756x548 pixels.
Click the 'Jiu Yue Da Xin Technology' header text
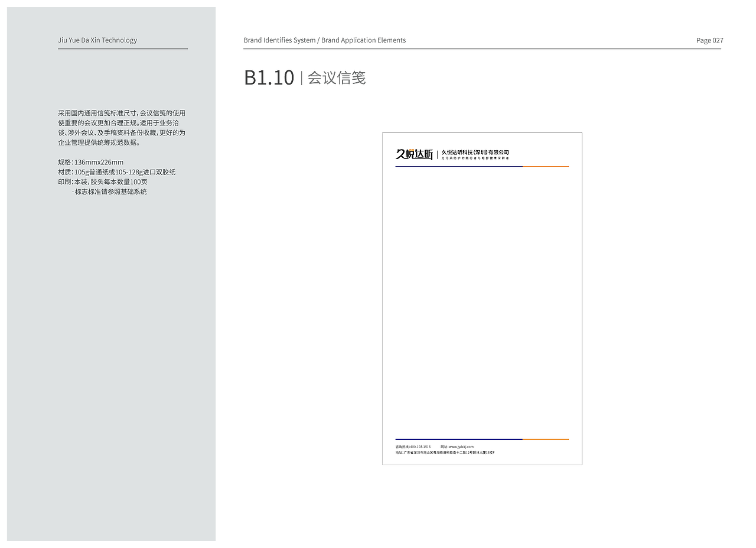[x=97, y=40]
